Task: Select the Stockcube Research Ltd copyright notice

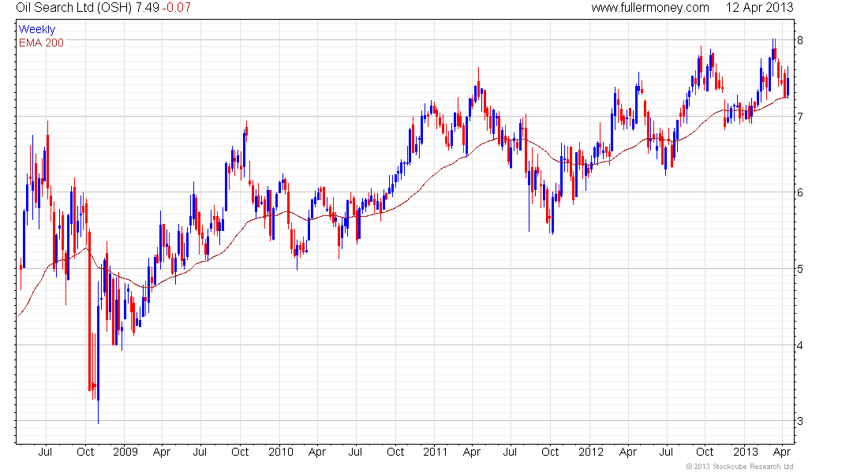Action: [x=739, y=467]
